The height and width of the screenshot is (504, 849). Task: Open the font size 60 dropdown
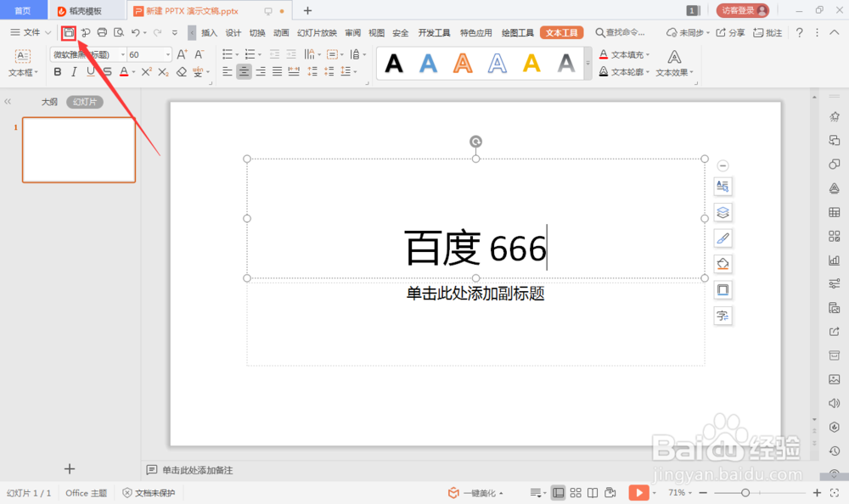point(168,54)
